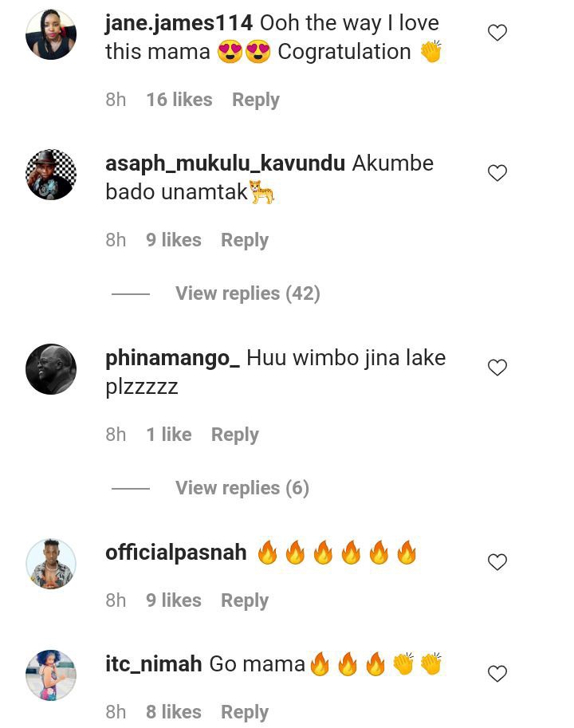Reply to jane.james114's comment
This screenshot has width=574, height=728.
pyautogui.click(x=256, y=100)
